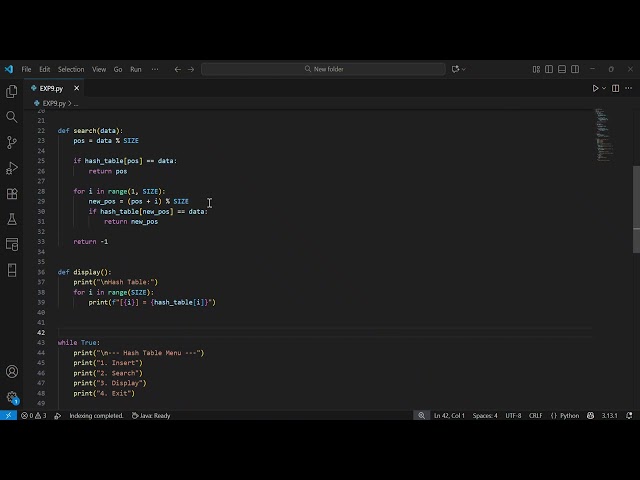Show errors and warnings count
Screen dimensions: 640x480
pos(34,416)
